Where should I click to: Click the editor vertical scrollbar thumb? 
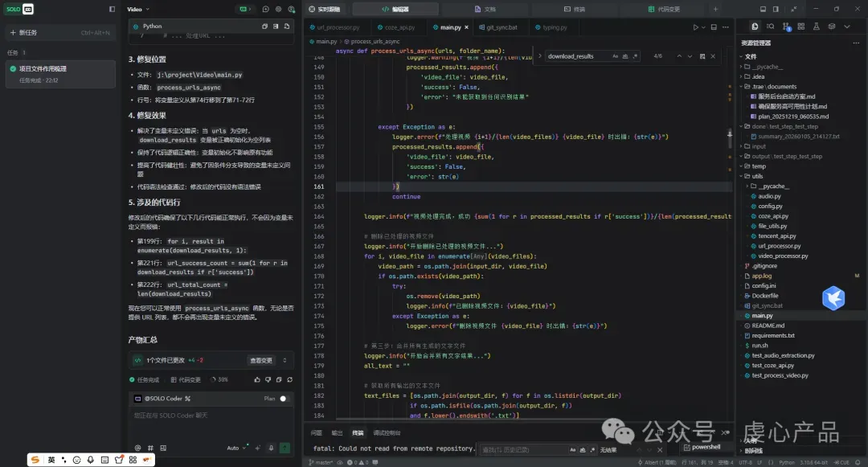click(730, 137)
